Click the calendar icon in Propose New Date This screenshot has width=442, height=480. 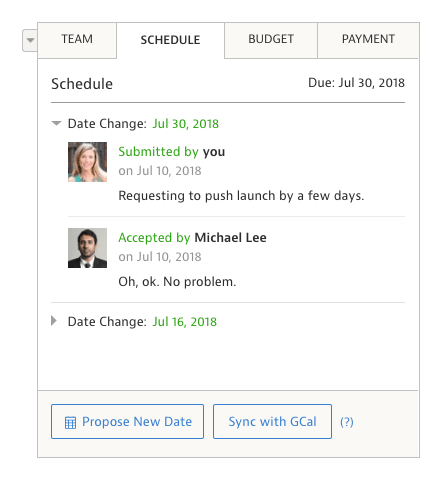coord(70,422)
